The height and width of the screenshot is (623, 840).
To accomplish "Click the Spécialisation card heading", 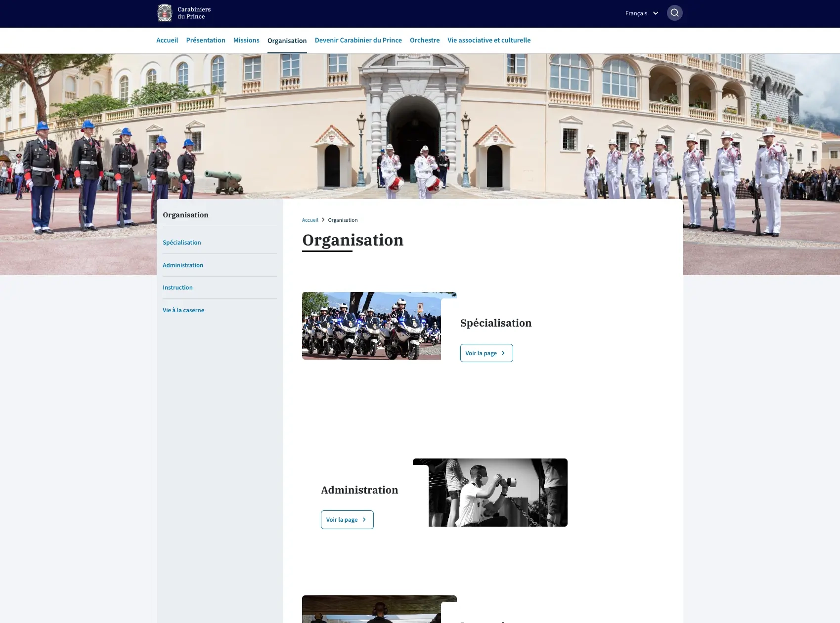I will [x=496, y=323].
